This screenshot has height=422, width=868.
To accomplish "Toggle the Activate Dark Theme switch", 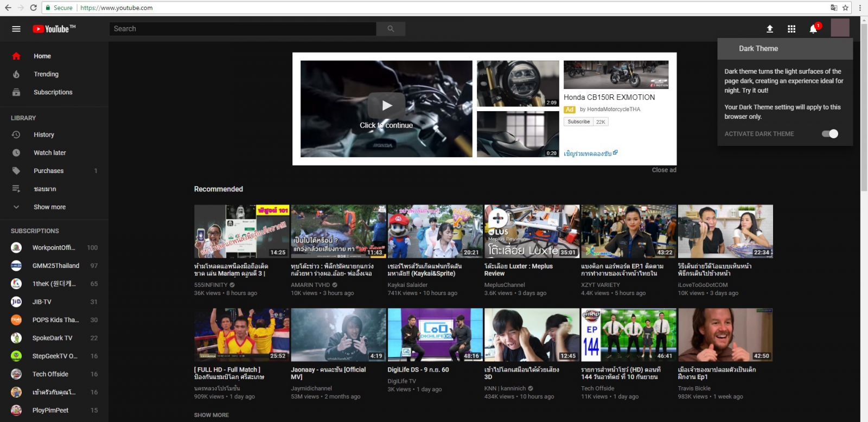I will pyautogui.click(x=829, y=134).
